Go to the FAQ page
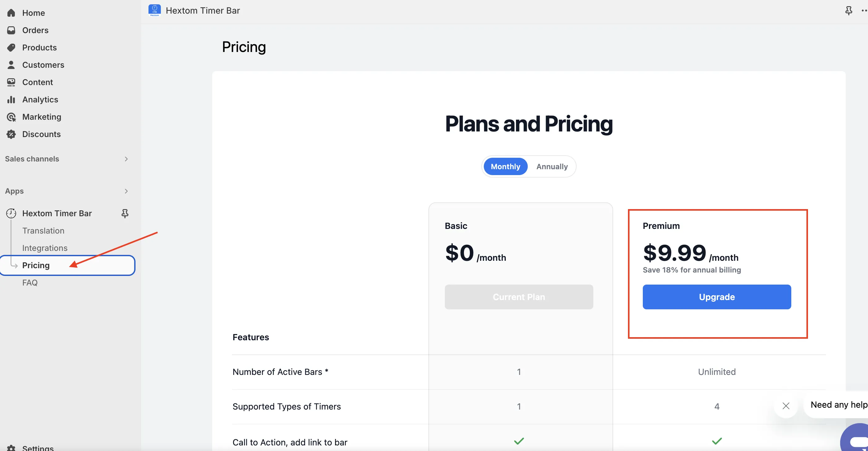Screen dimensions: 868x451 click(x=30, y=282)
